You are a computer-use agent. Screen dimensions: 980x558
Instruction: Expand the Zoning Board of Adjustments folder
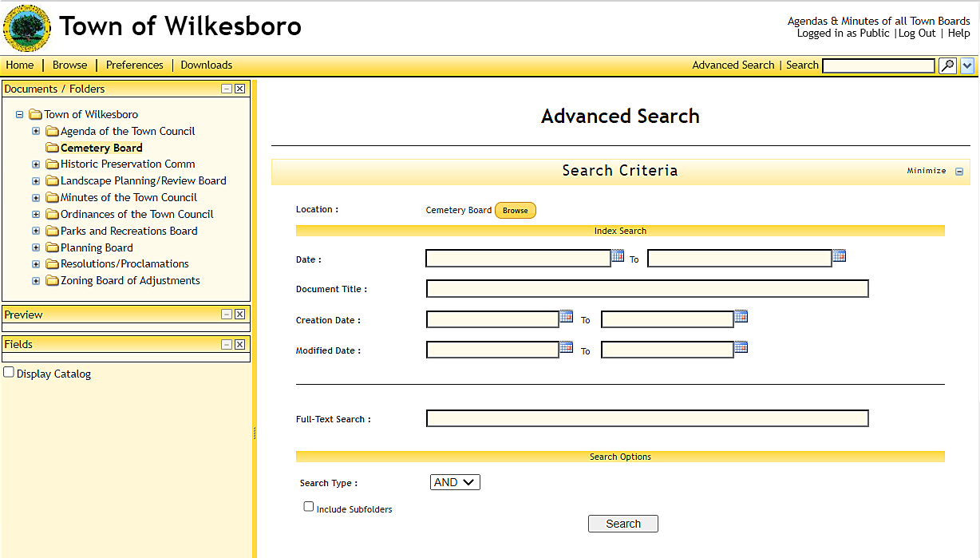click(36, 281)
